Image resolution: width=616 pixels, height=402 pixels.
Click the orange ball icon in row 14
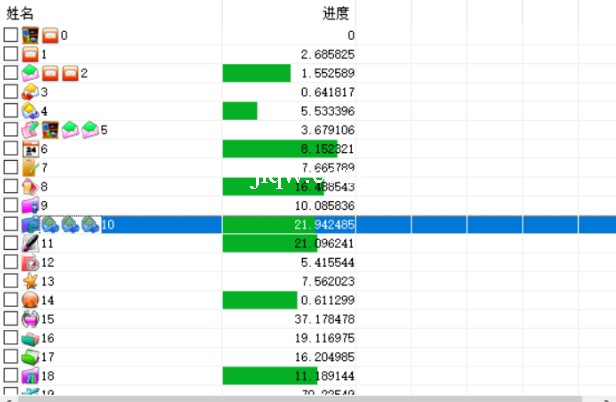click(30, 300)
